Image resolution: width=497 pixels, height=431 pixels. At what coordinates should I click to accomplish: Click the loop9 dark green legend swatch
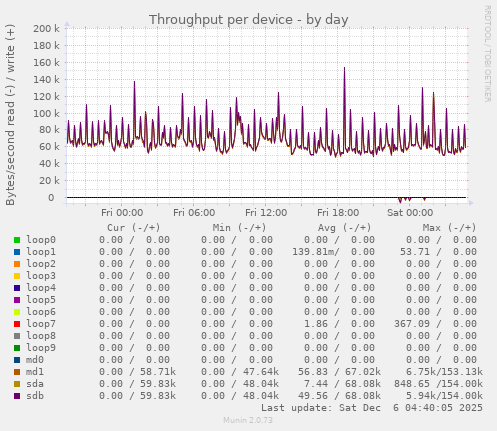(x=17, y=348)
